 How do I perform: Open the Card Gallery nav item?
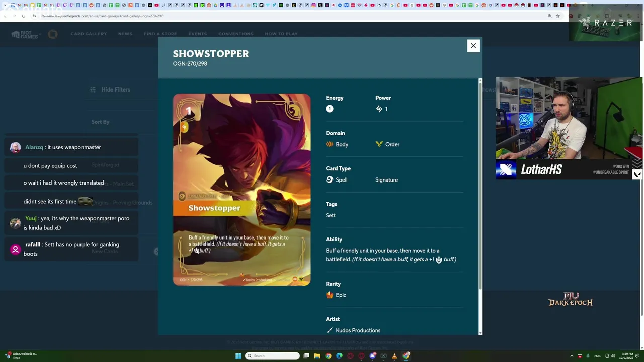(89, 34)
